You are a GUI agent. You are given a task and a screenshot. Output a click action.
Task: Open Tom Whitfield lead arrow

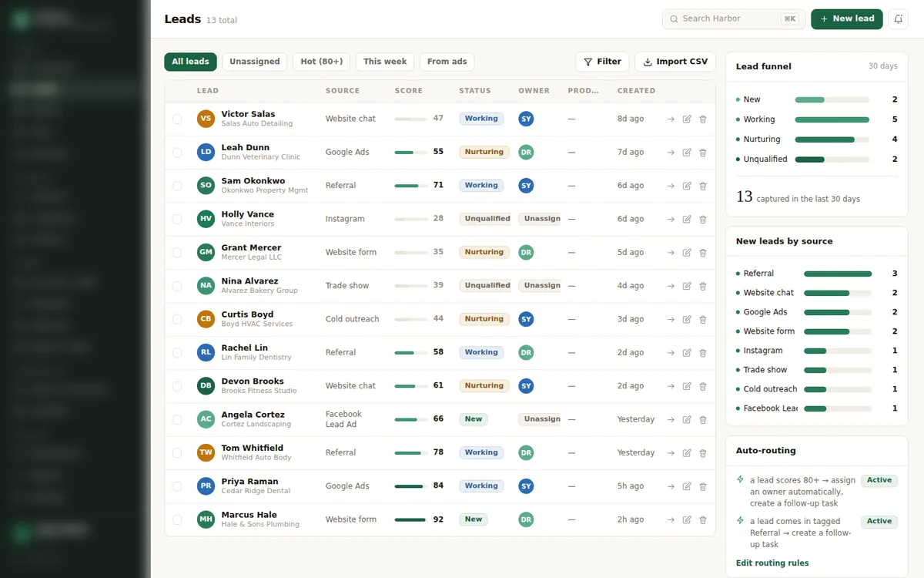(671, 453)
